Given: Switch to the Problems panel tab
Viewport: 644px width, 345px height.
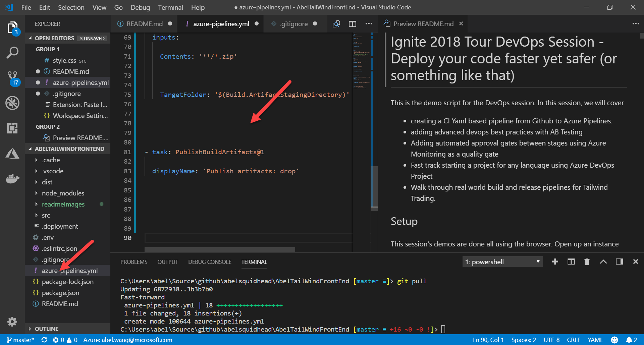Looking at the screenshot, I should tap(134, 262).
